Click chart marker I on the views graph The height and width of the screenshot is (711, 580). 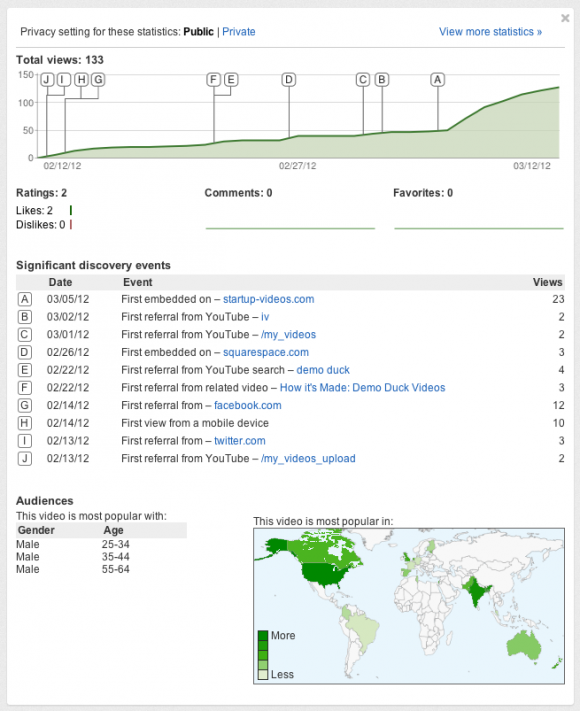[x=63, y=80]
